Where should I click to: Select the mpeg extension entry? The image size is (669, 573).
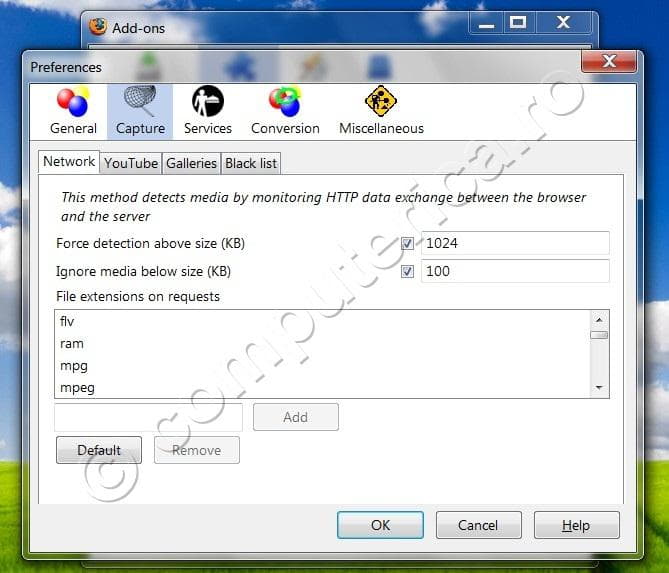pos(323,387)
